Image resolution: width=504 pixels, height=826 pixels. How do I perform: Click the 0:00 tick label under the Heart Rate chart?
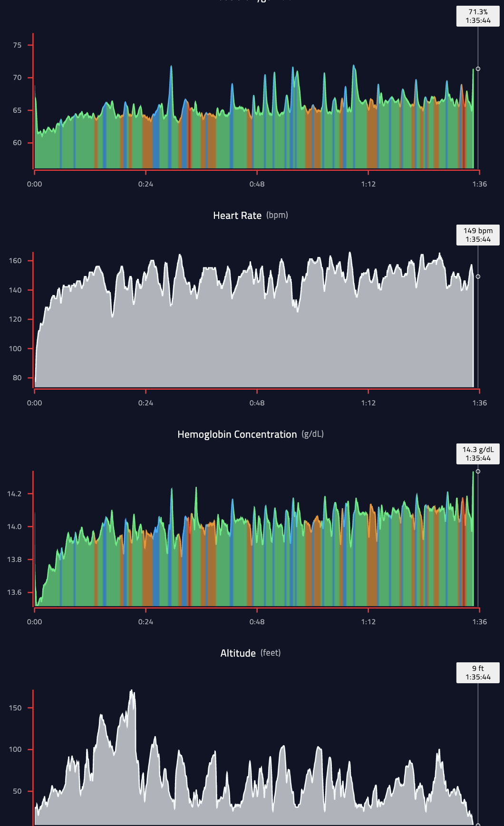34,403
